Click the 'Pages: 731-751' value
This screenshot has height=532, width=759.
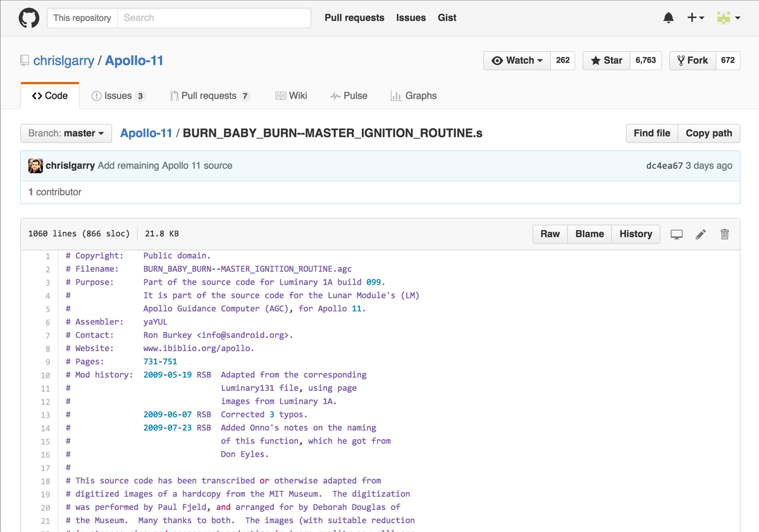coord(160,362)
